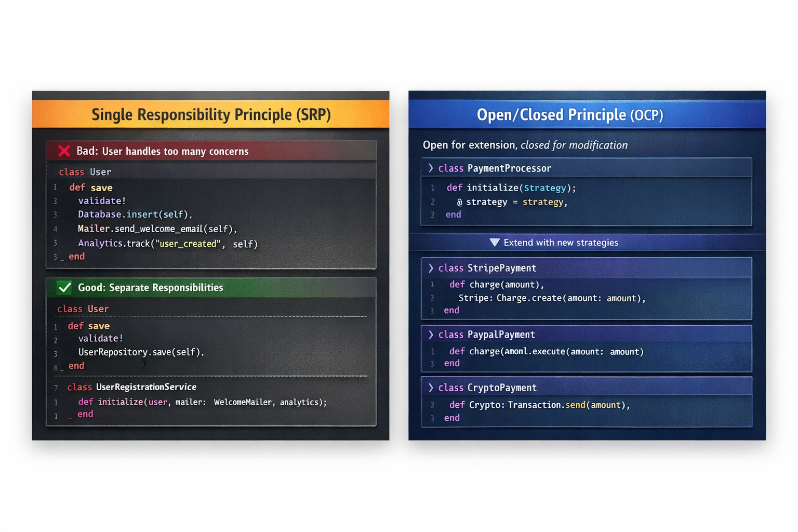
Task: Select the Mailer.send_welcome_email(self) line
Action: point(157,229)
